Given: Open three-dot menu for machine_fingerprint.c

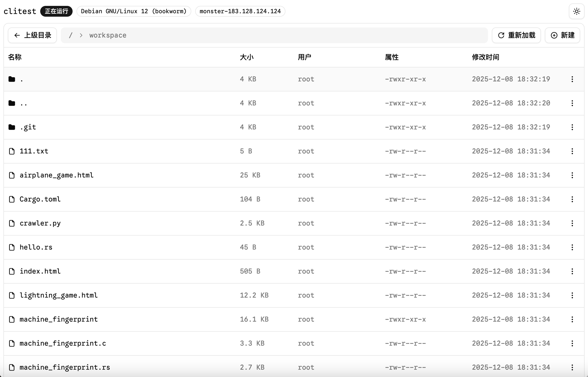Looking at the screenshot, I should (572, 343).
